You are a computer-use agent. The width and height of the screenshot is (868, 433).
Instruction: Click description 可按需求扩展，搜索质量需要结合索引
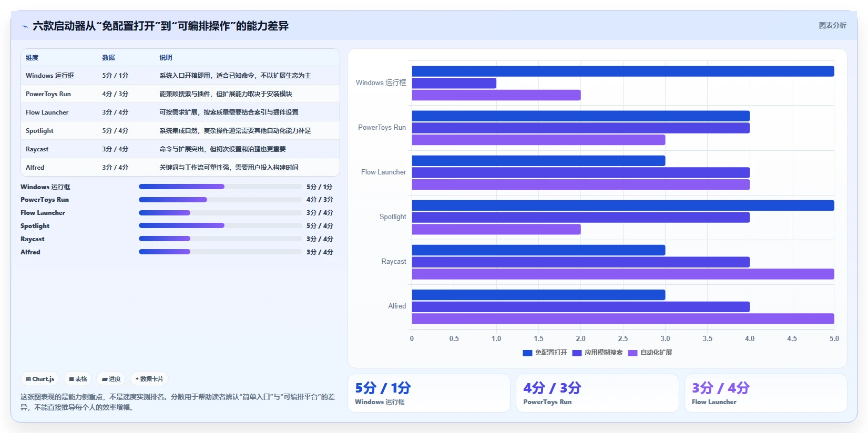click(229, 112)
